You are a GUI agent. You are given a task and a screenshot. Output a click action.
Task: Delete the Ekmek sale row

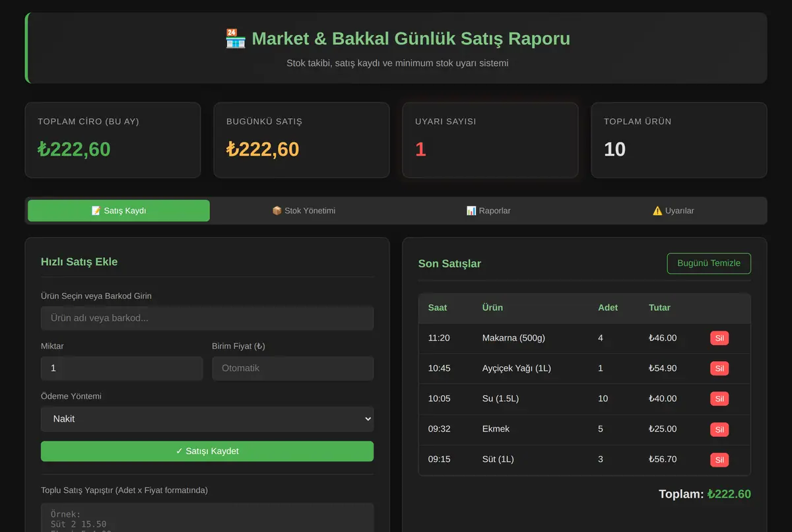point(719,430)
